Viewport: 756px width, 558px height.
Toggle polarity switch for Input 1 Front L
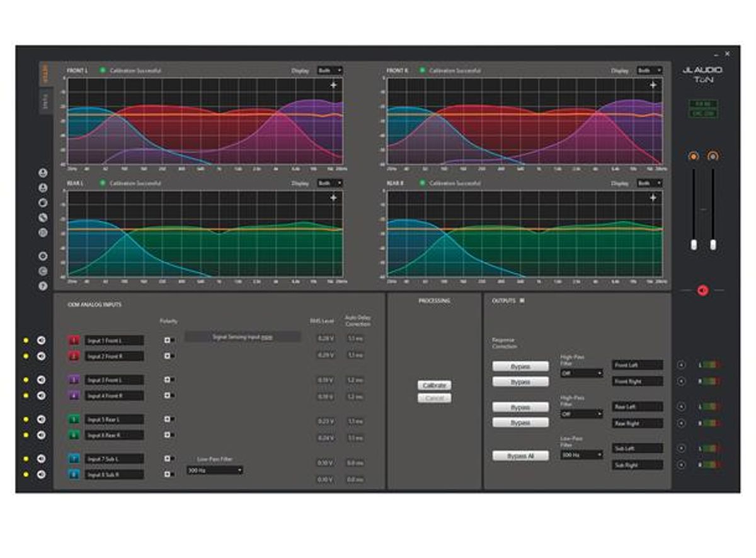[168, 340]
